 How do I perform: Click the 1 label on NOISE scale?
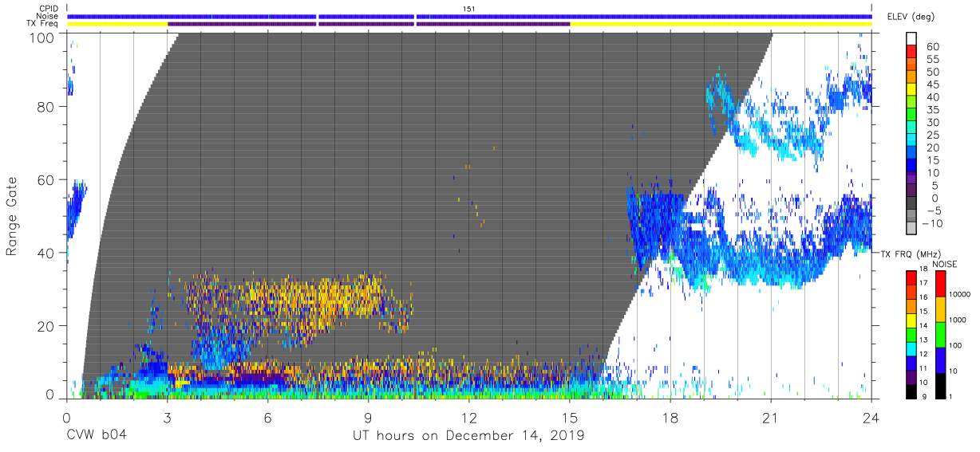point(950,396)
